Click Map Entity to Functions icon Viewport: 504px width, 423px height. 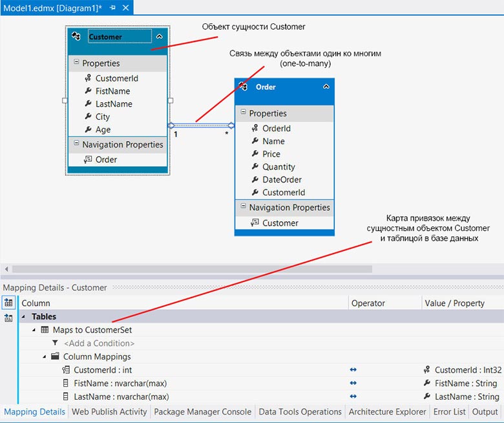click(8, 318)
